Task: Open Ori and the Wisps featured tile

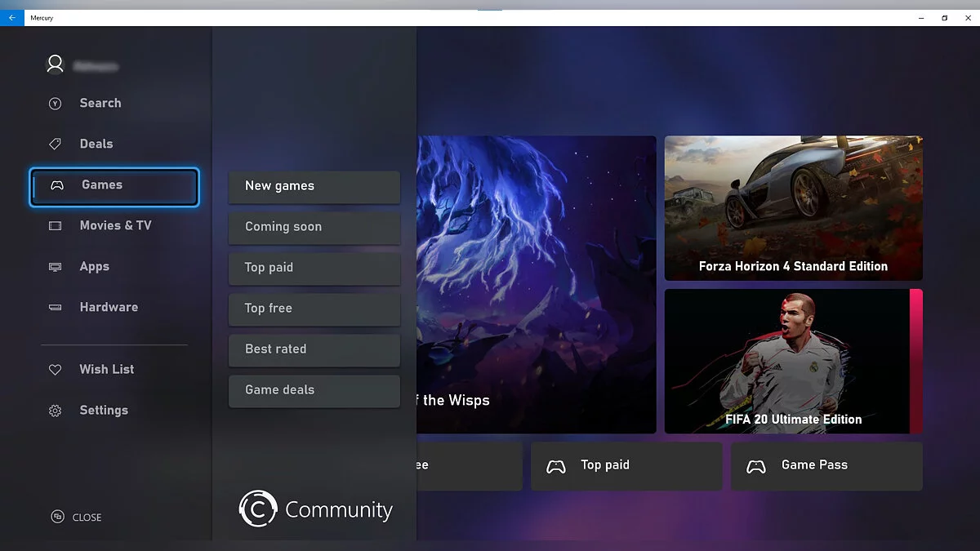Action: point(537,284)
